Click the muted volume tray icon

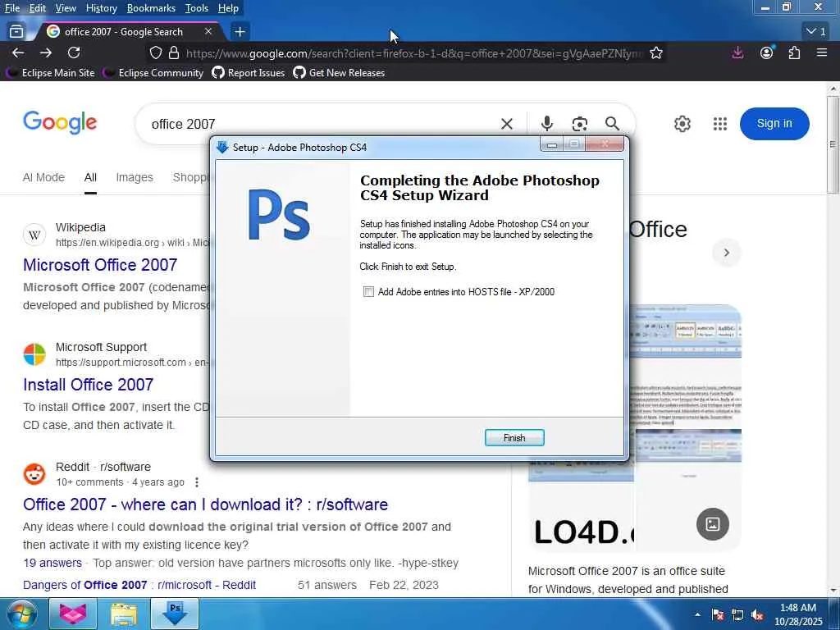pos(757,615)
